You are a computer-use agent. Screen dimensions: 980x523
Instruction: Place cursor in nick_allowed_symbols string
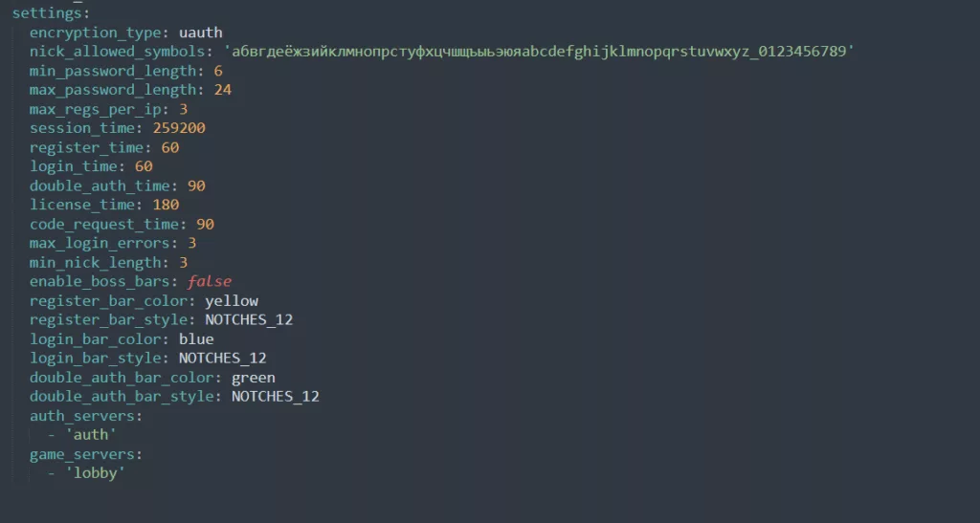point(539,52)
